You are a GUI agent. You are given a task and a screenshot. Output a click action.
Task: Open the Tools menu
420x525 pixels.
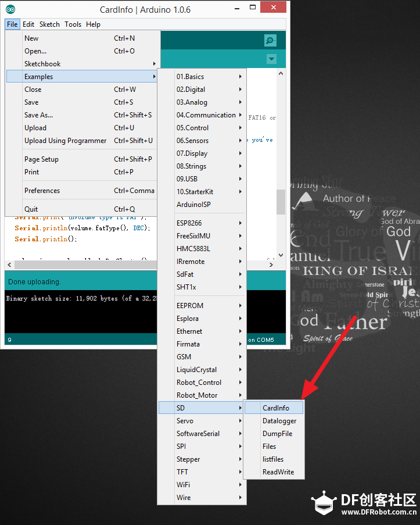pos(73,24)
